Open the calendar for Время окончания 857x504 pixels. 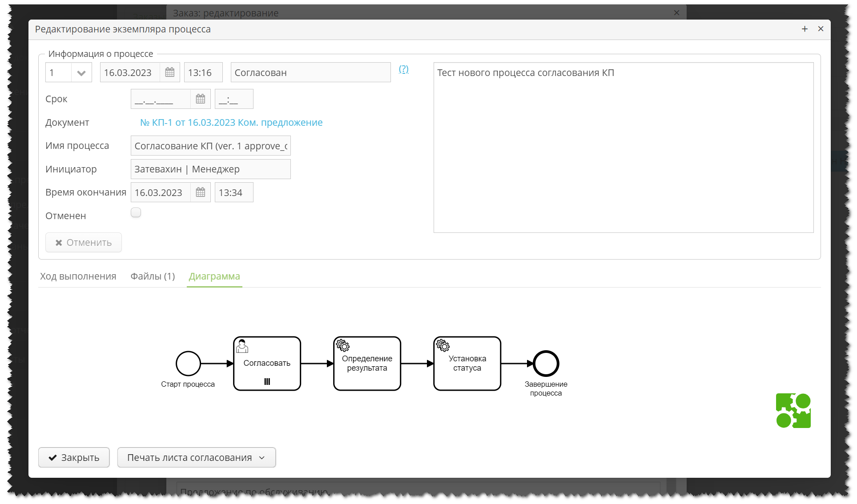tap(200, 192)
